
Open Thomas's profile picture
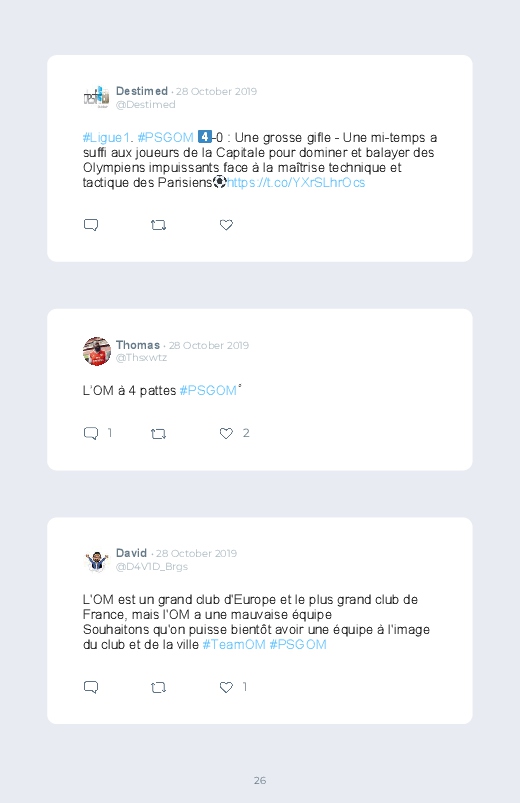(x=97, y=351)
